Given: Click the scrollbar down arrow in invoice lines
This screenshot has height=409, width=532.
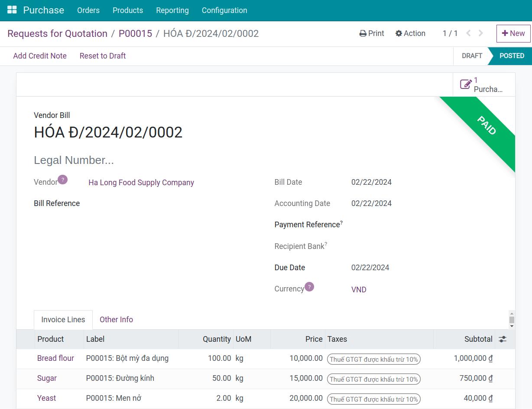Looking at the screenshot, I should [x=512, y=326].
